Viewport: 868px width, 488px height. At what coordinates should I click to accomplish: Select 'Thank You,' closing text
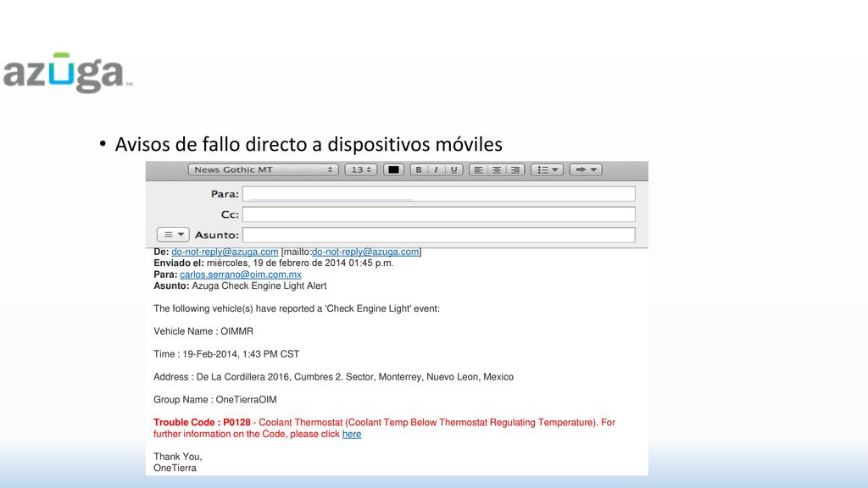click(x=178, y=457)
